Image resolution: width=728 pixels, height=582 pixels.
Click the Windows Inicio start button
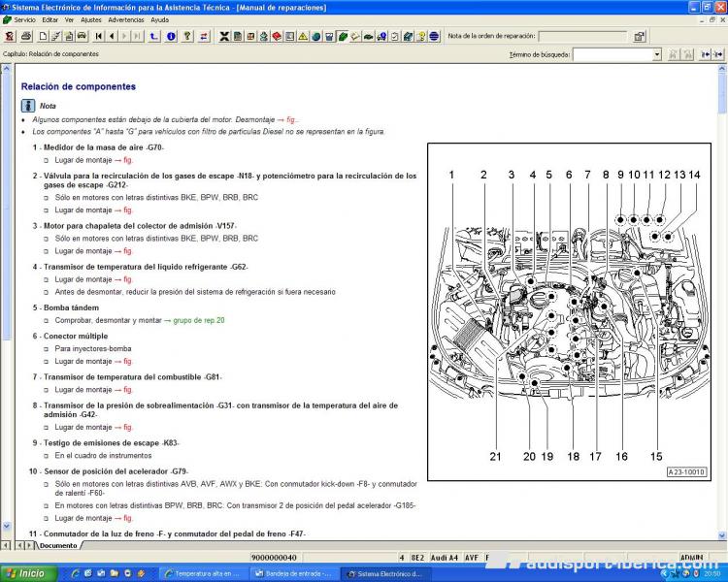(x=29, y=573)
